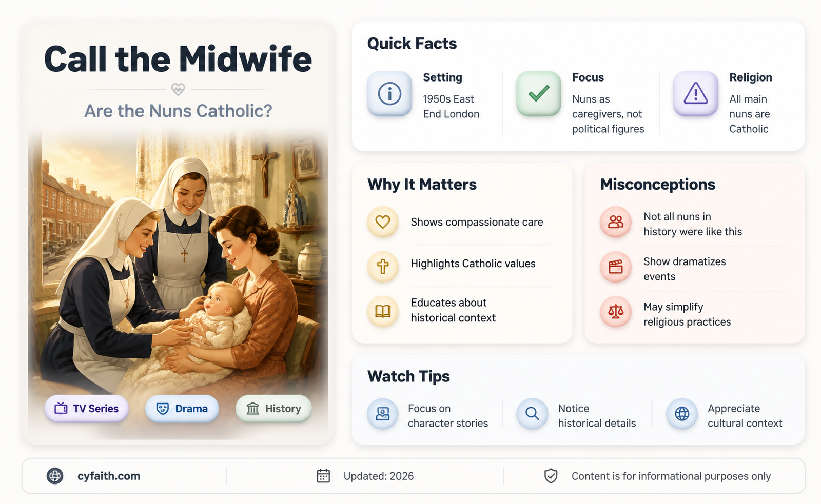Click the 'Misconceptions' heading
The height and width of the screenshot is (504, 821).
point(658,185)
